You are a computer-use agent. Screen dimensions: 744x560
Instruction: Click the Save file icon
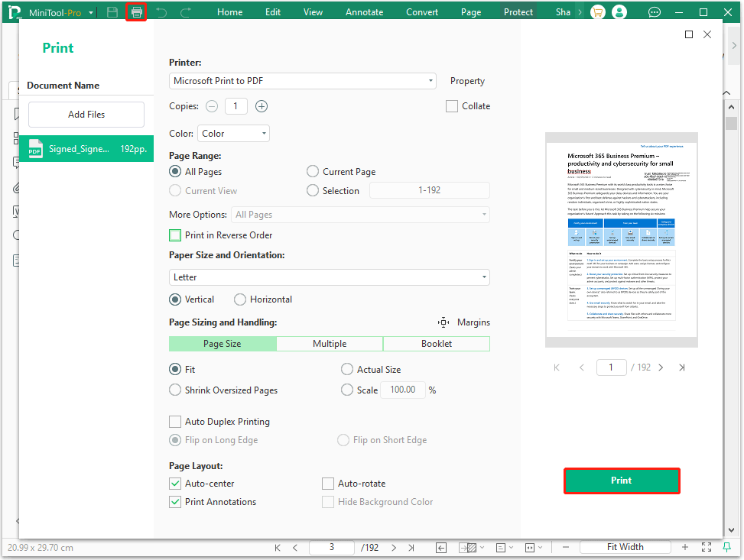click(111, 11)
